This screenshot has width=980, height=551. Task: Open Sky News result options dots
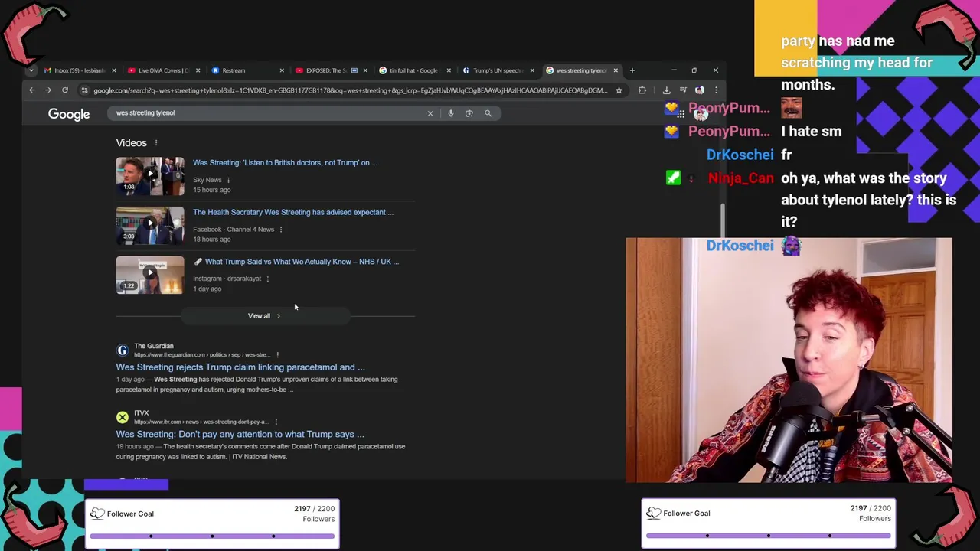228,181
